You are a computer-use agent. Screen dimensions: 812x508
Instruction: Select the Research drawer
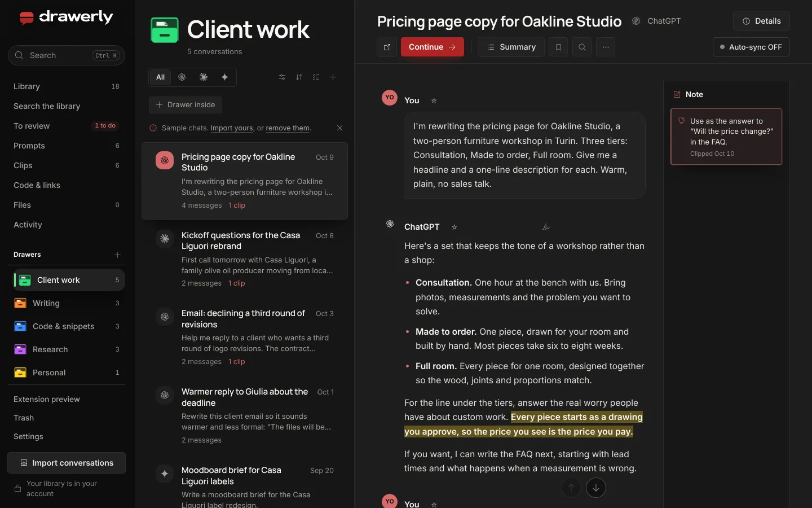click(x=67, y=349)
